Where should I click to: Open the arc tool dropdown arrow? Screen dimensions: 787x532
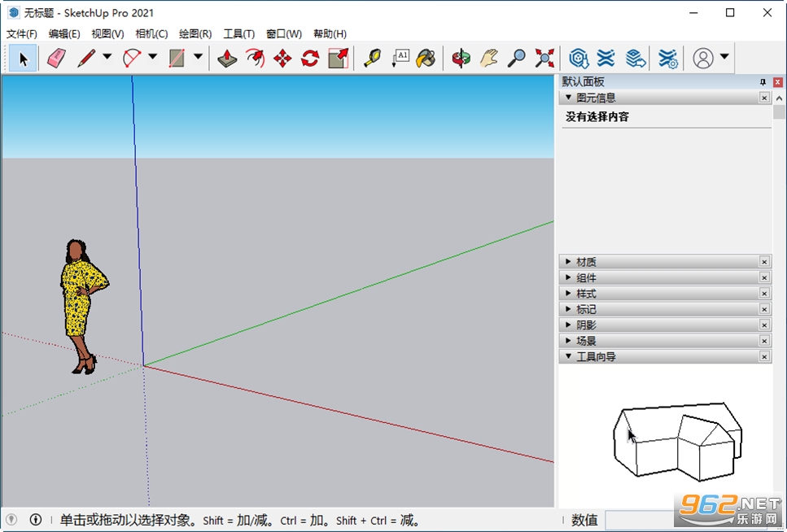pyautogui.click(x=152, y=57)
